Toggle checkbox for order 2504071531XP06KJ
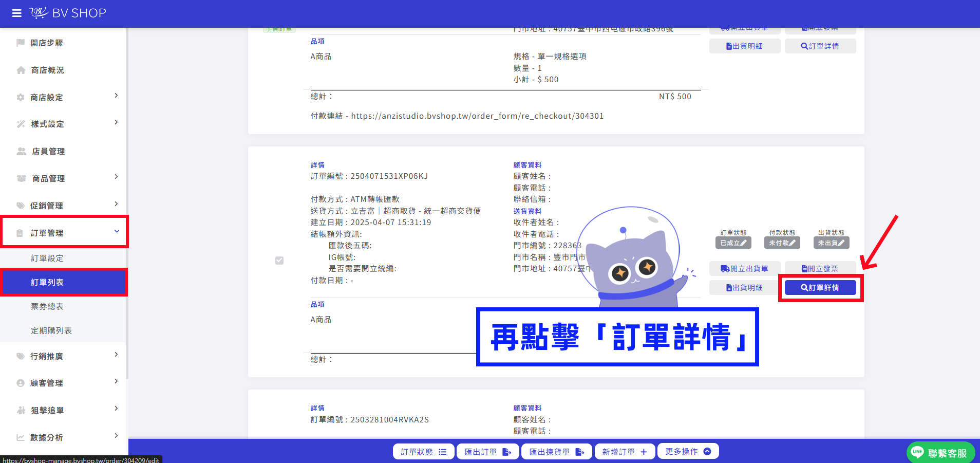Image resolution: width=980 pixels, height=463 pixels. tap(279, 261)
